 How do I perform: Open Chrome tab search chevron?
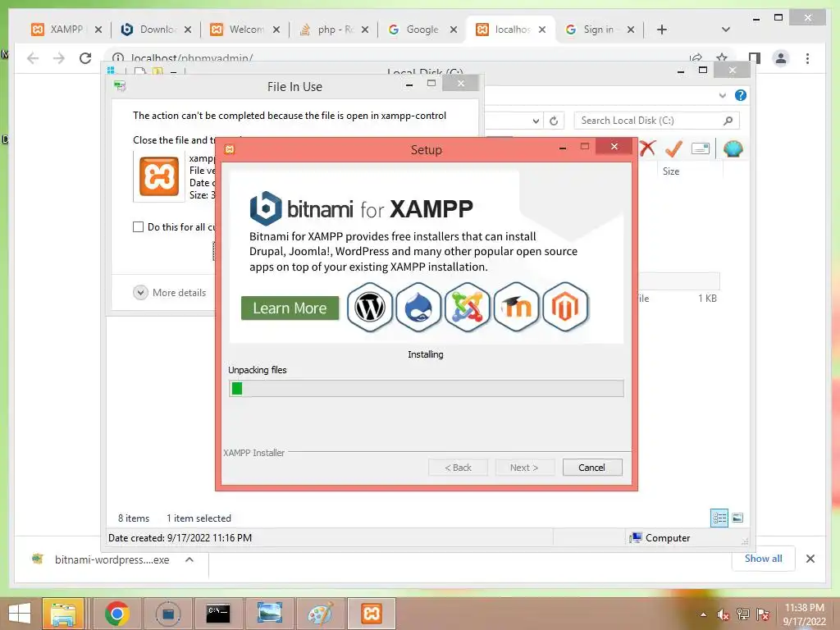(x=726, y=30)
